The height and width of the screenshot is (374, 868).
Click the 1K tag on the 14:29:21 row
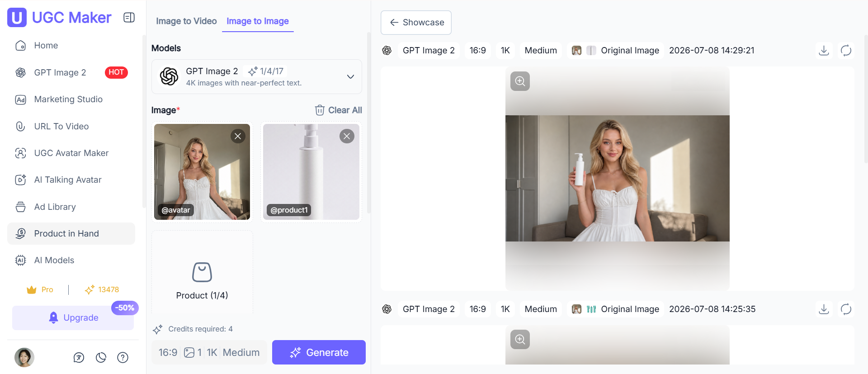point(505,50)
